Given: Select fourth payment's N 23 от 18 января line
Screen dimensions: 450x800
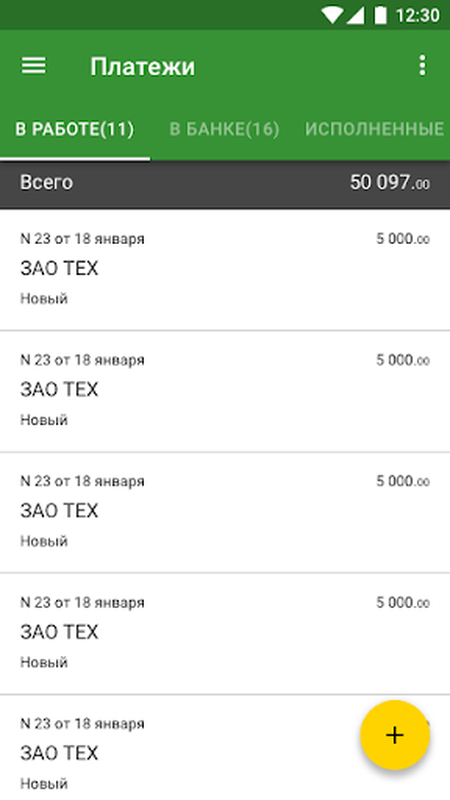Looking at the screenshot, I should 82,603.
